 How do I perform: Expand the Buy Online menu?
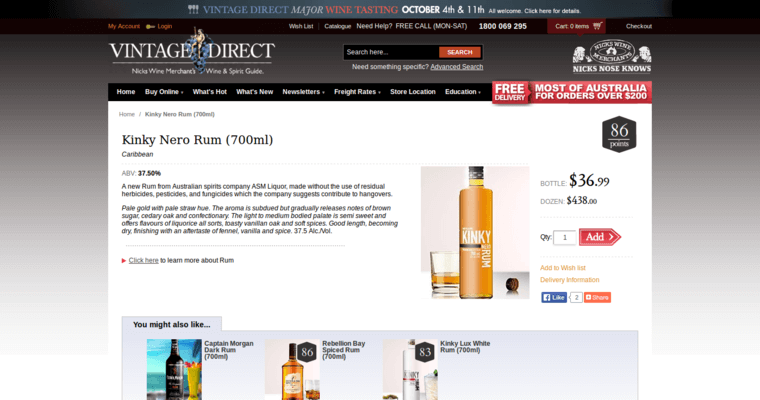click(164, 92)
